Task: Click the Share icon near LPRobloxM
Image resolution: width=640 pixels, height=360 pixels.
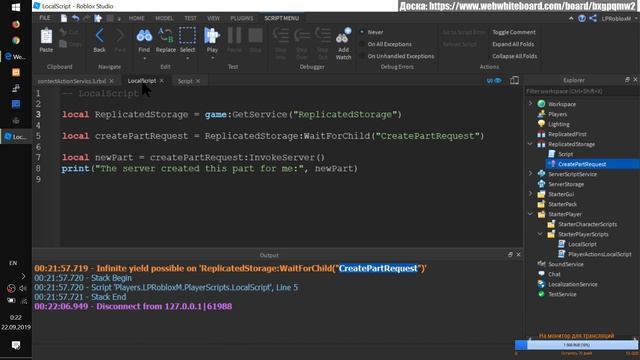Action: 593,18
